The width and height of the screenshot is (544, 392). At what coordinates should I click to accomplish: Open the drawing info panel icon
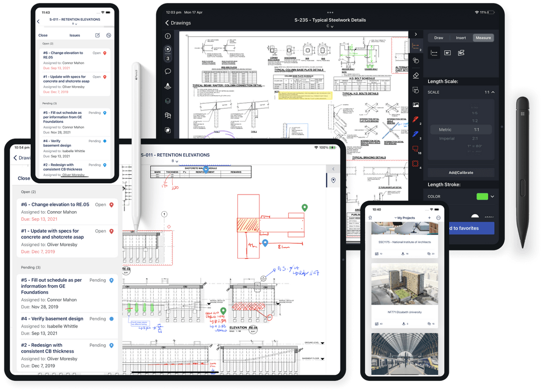click(x=167, y=36)
